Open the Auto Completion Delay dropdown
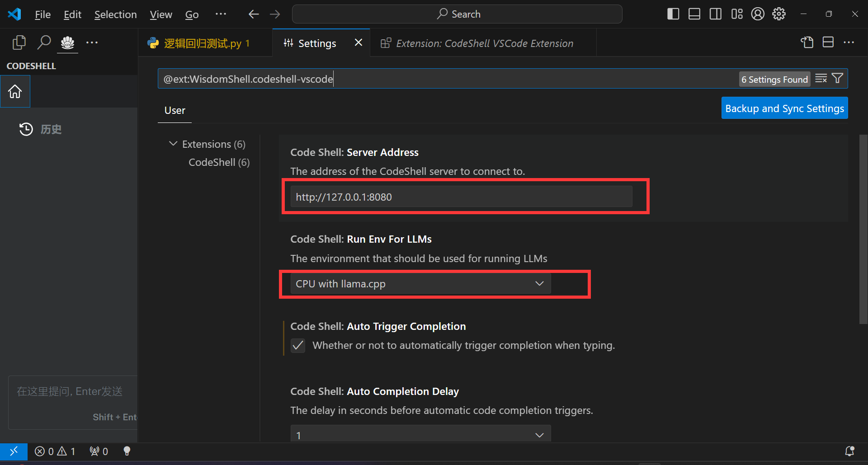Viewport: 868px width, 465px height. (x=420, y=435)
